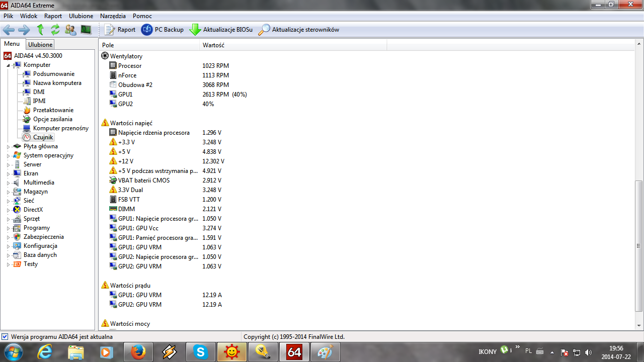Click the Raport toolbar button
The width and height of the screenshot is (644, 362).
click(120, 30)
